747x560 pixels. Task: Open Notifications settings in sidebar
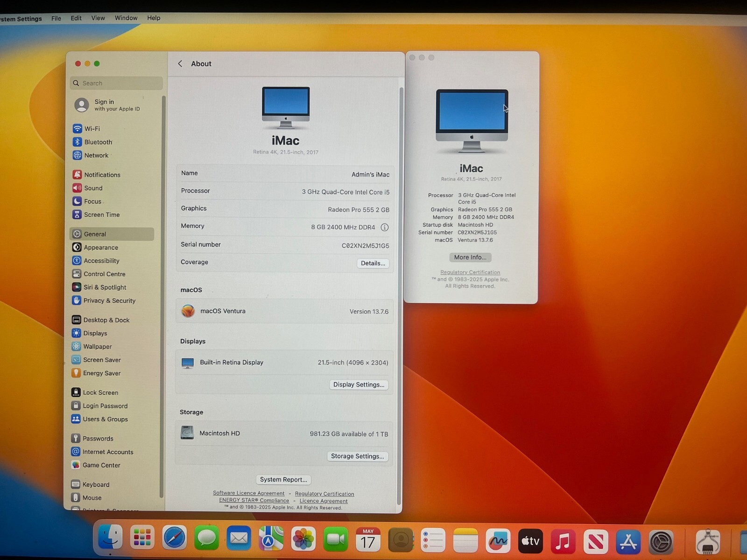click(x=97, y=175)
